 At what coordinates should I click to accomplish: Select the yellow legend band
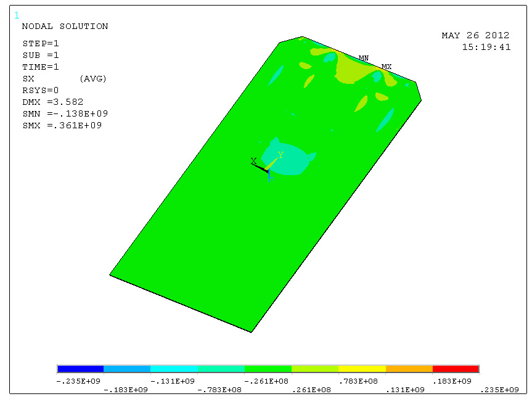(x=362, y=369)
